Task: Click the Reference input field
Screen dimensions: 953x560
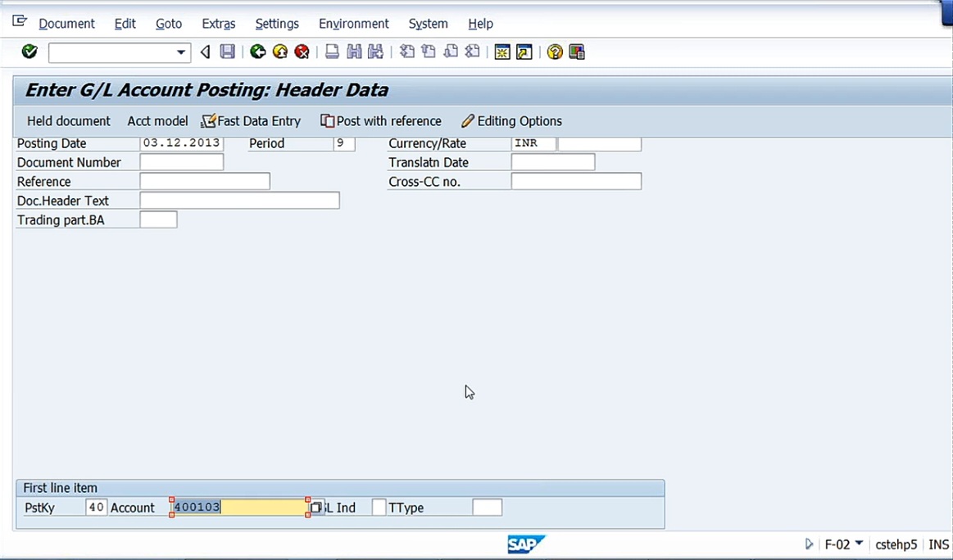Action: [205, 181]
